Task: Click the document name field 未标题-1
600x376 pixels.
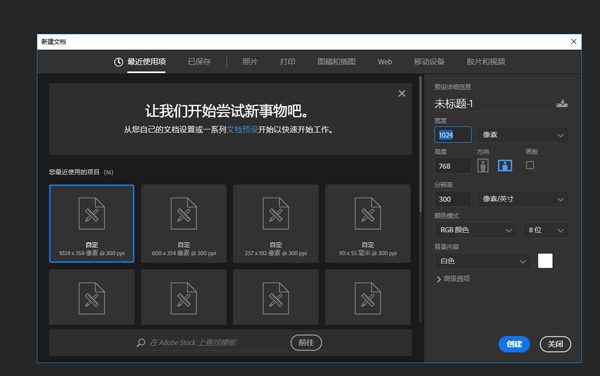Action: [493, 104]
